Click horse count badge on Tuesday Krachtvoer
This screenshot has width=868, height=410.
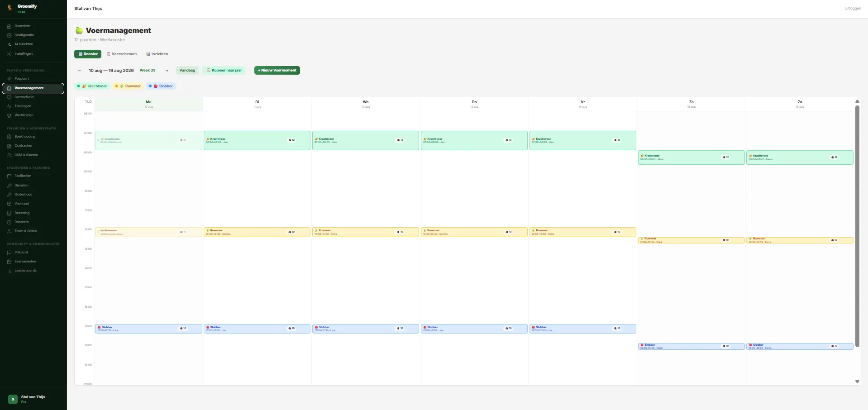[x=292, y=140]
